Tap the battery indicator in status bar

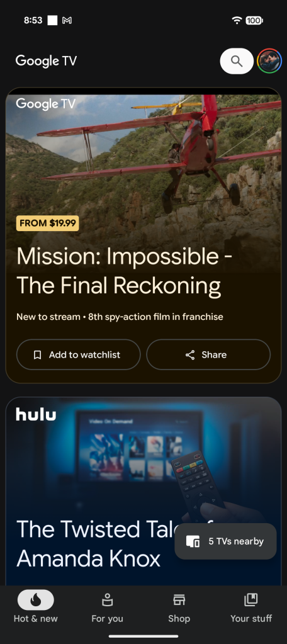pyautogui.click(x=254, y=20)
